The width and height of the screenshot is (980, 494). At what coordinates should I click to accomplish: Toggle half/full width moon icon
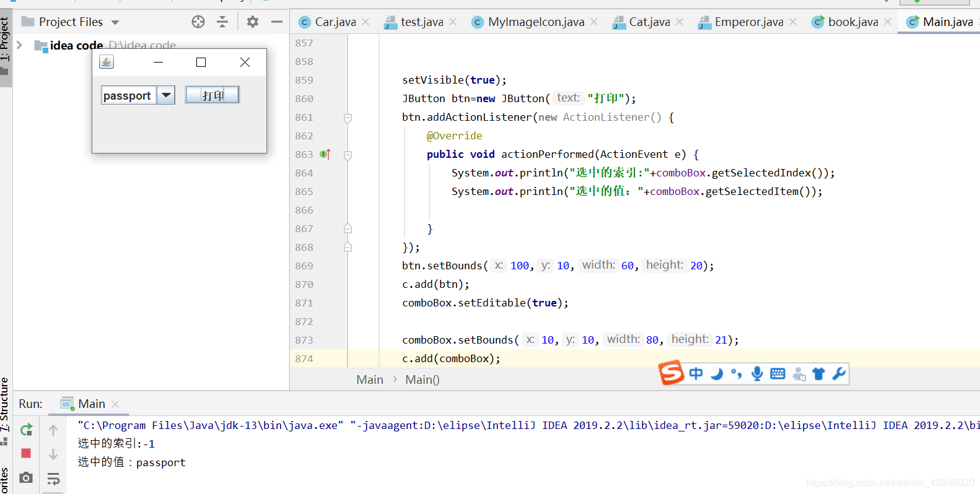tap(717, 373)
